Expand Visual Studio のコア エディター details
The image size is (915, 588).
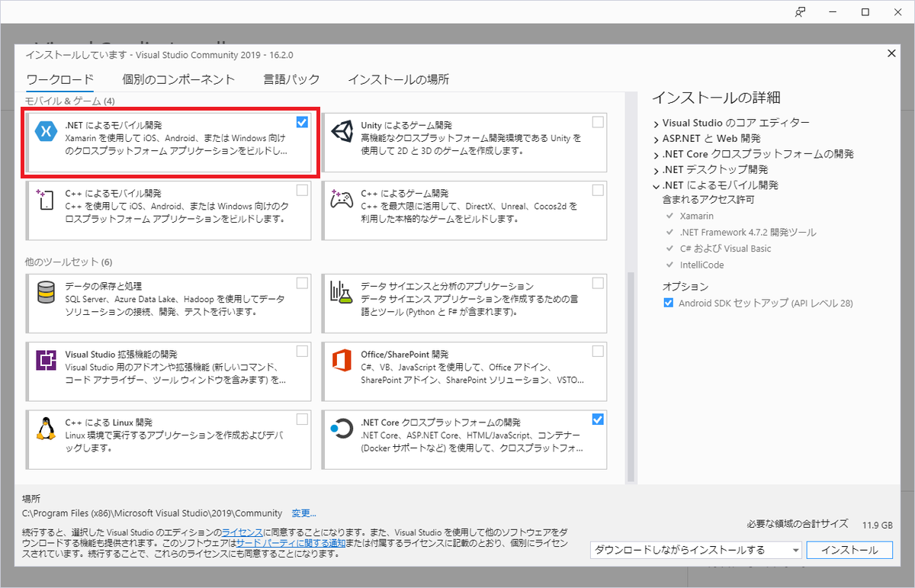(x=656, y=123)
